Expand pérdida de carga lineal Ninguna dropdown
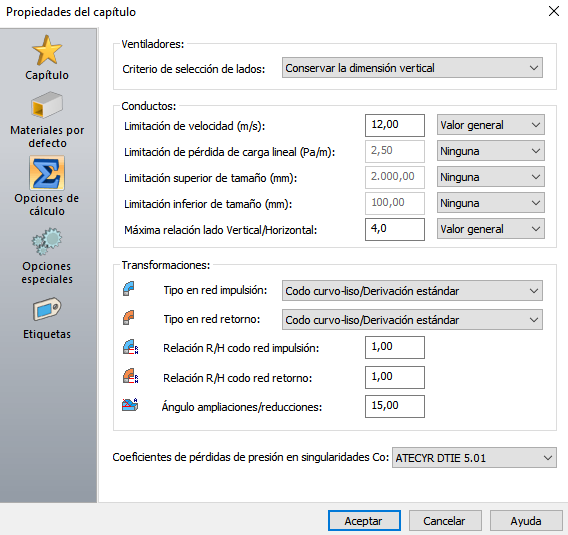Viewport: 568px width, 535px height. point(490,151)
